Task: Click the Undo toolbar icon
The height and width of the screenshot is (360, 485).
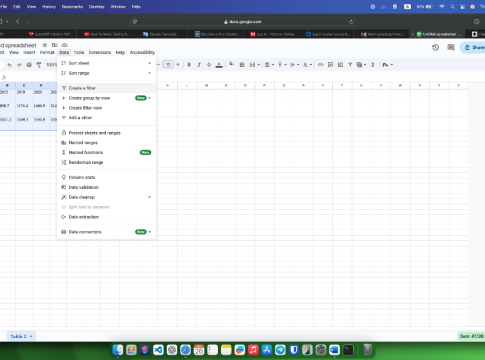Action: pyautogui.click(x=9, y=65)
